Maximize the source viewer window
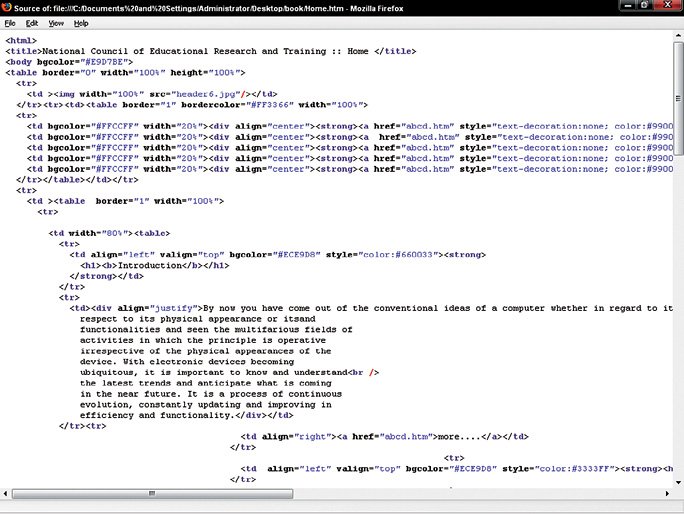684x514 pixels. [644, 5]
